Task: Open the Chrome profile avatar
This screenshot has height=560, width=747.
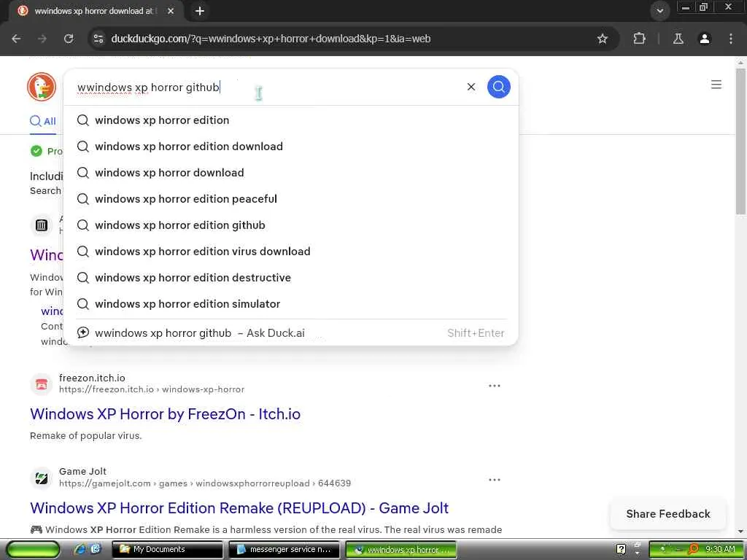Action: point(704,39)
